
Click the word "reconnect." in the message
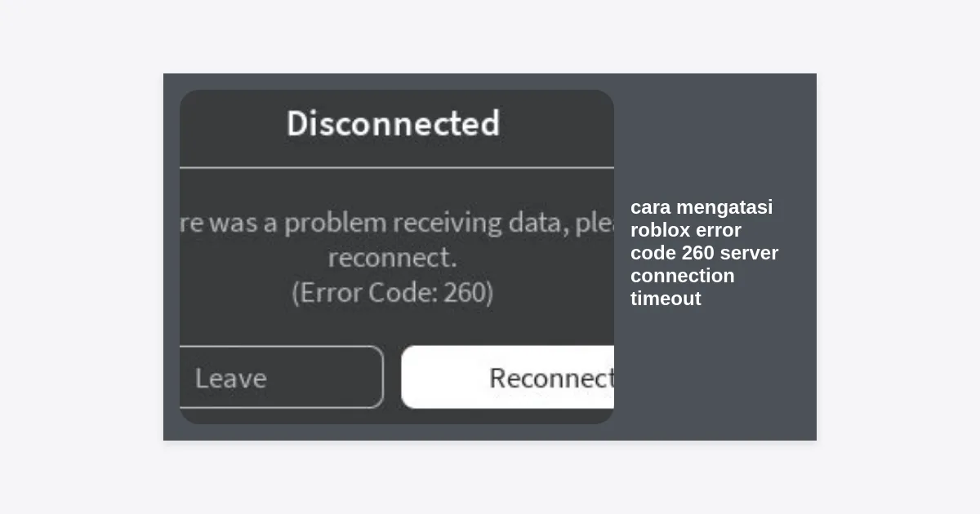(x=392, y=258)
